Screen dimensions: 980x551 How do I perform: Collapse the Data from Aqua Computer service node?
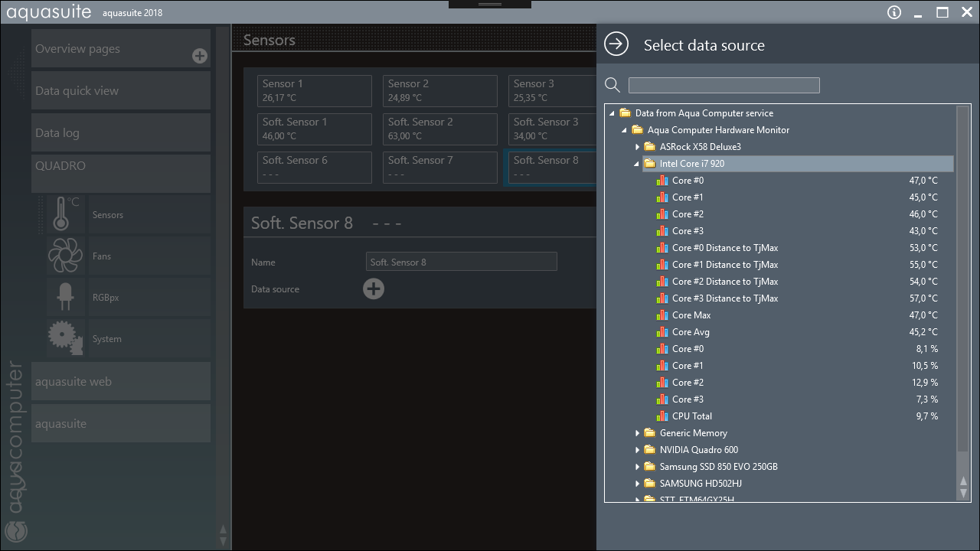pos(612,113)
